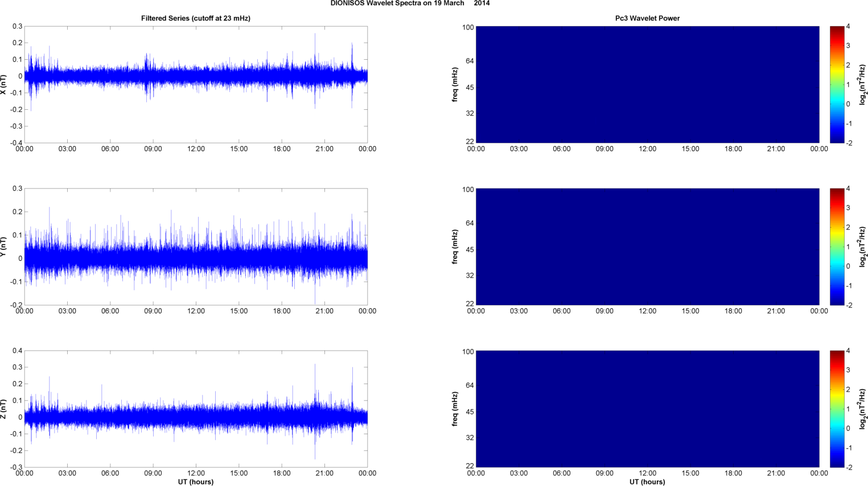Click the -0.3 tick on Z plot axis

click(x=16, y=467)
